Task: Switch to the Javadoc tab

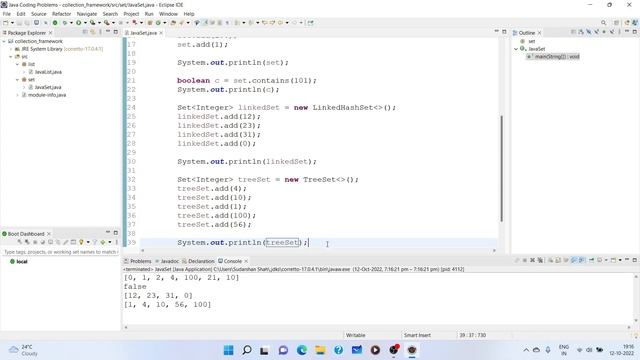Action: click(x=167, y=261)
